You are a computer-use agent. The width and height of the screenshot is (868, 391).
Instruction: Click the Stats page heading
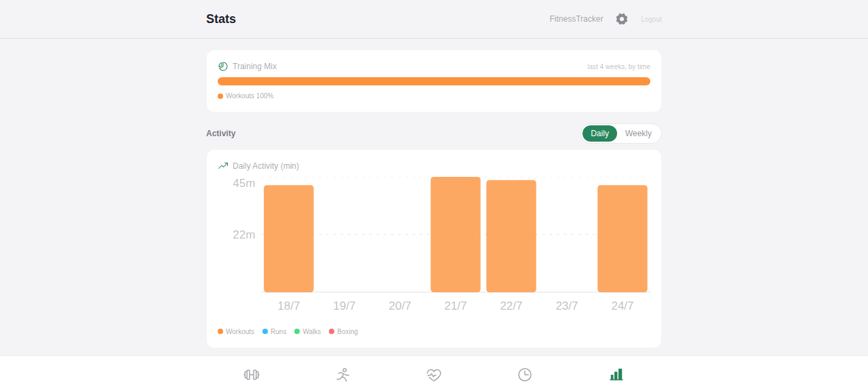coord(221,19)
